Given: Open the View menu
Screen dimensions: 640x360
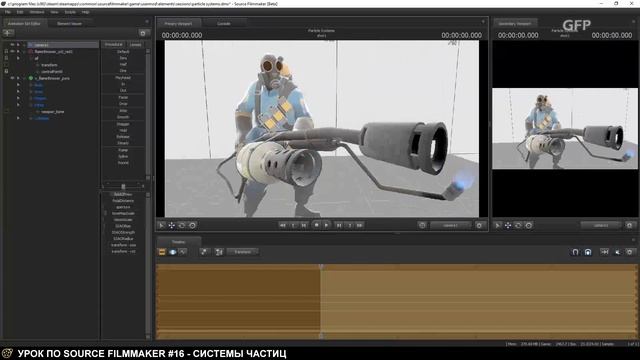Looking at the screenshot, I should tap(54, 12).
